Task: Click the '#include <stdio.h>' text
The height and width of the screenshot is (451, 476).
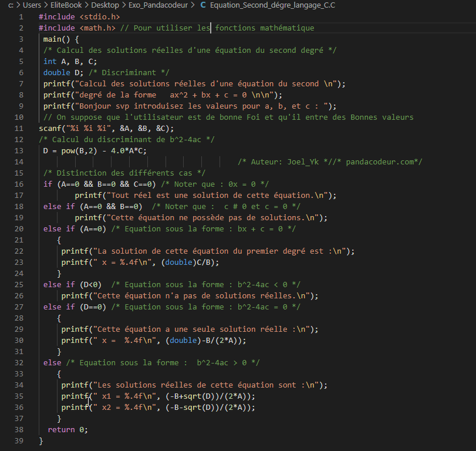Action: (79, 16)
